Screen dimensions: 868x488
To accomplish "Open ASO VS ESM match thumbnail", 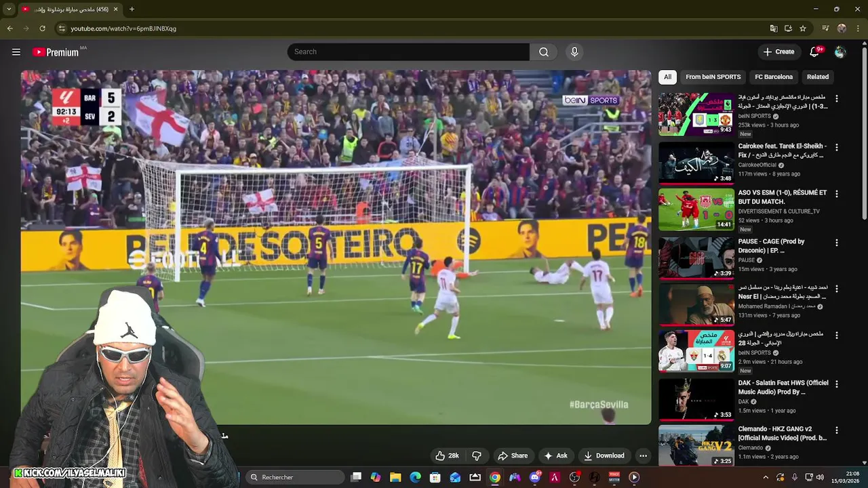I will (696, 209).
